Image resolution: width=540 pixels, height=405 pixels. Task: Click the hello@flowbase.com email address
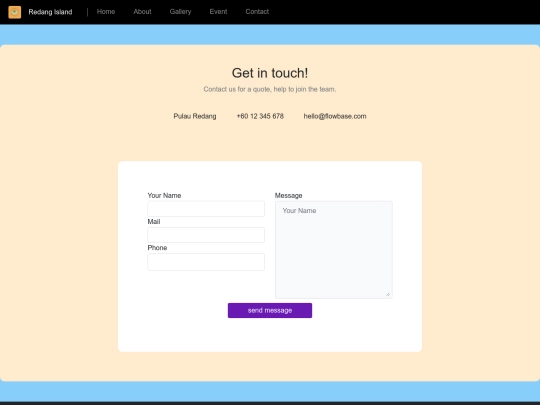335,116
